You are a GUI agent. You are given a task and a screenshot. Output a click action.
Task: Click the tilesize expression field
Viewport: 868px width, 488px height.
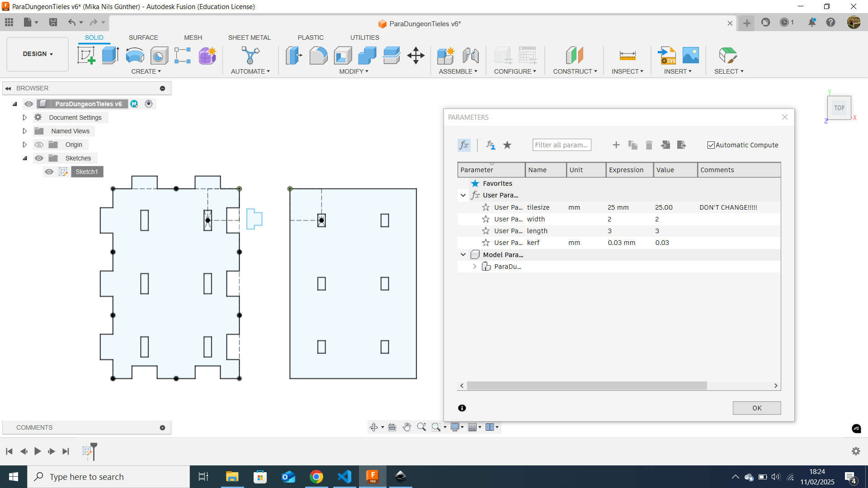(x=626, y=207)
